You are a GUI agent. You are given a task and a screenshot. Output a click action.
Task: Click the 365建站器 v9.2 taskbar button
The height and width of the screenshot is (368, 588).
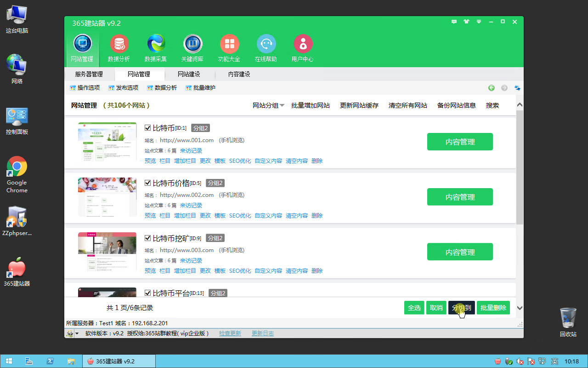pos(119,361)
